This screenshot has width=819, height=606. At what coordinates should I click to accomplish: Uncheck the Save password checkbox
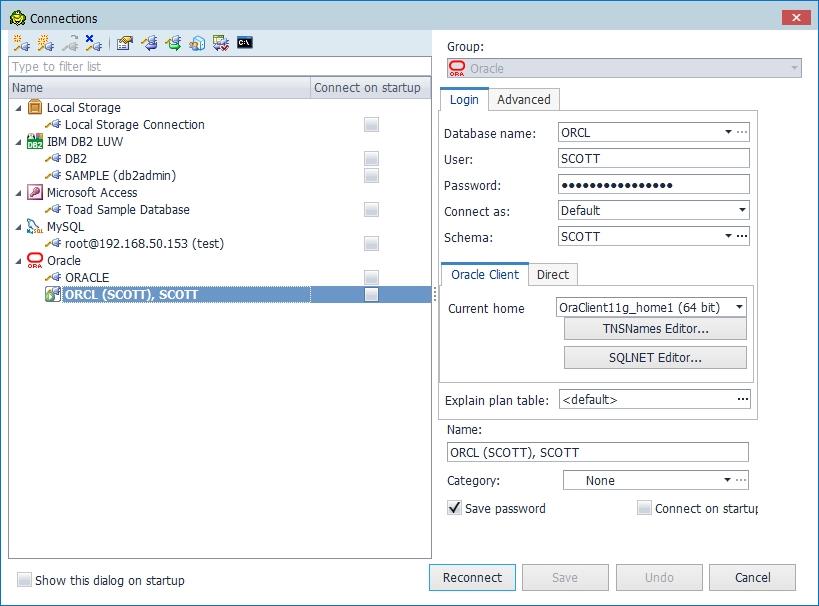point(454,508)
